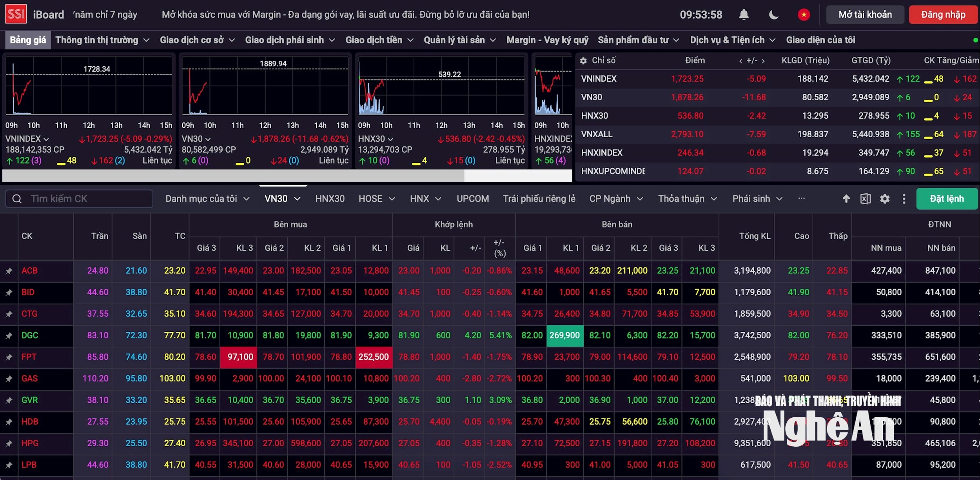Pin the FPT row
Image resolution: width=980 pixels, height=480 pixels.
coord(9,357)
